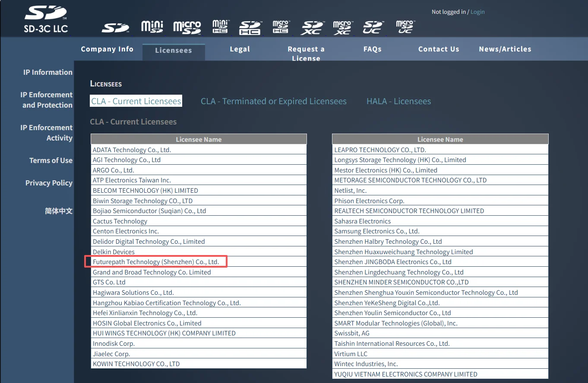
Task: Select the Sahasra Electronics row
Action: point(440,221)
